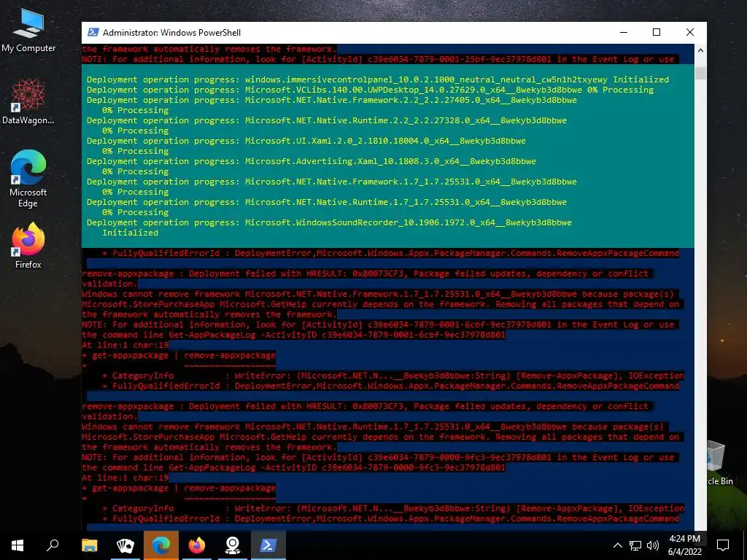Open the Solitaire cards app in taskbar

[125, 545]
